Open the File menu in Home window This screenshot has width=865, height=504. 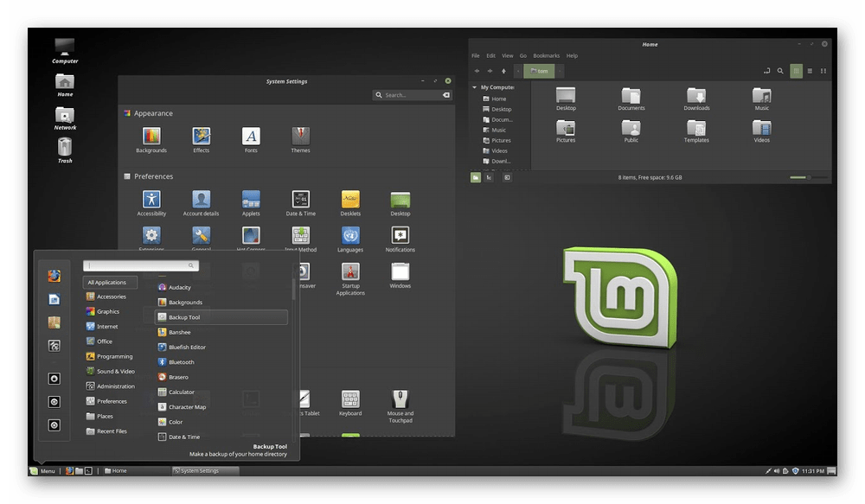click(x=476, y=55)
